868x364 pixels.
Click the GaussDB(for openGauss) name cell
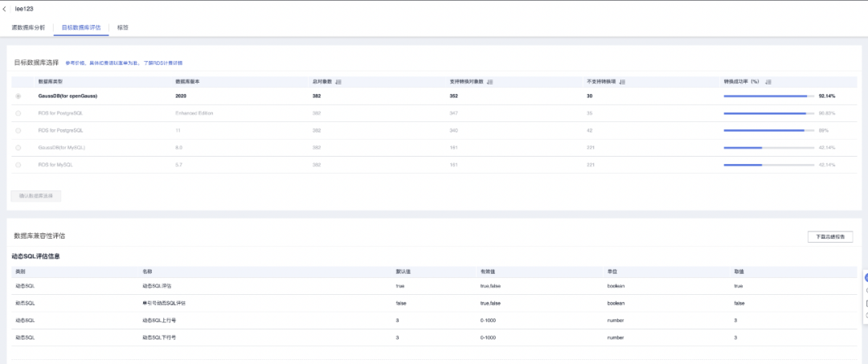pos(68,96)
